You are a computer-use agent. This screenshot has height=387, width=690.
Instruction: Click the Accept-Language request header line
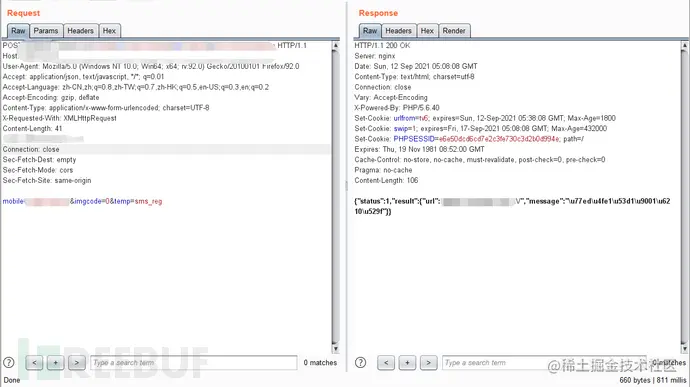136,87
